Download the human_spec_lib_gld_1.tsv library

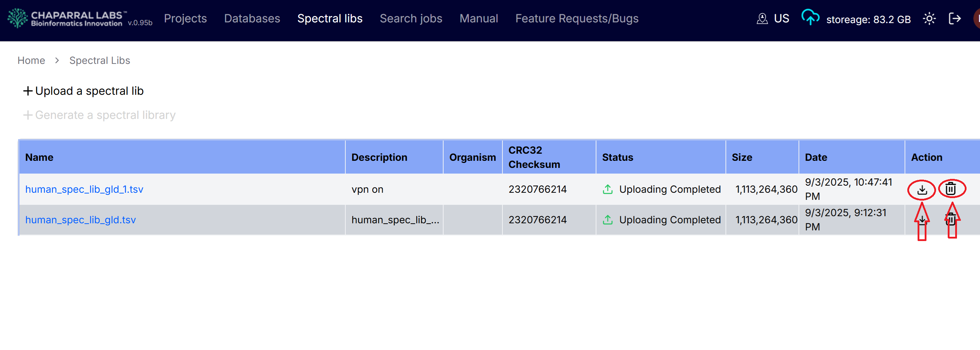point(922,189)
